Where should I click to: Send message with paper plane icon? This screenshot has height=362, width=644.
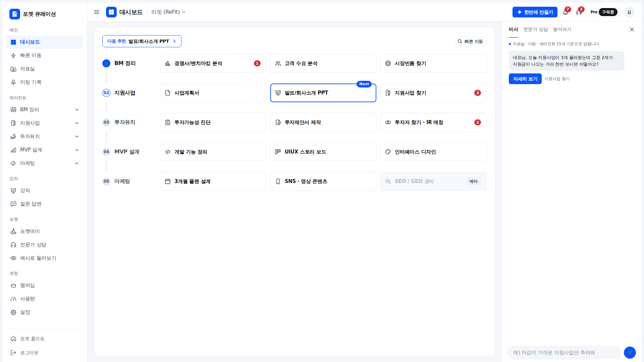[630, 353]
